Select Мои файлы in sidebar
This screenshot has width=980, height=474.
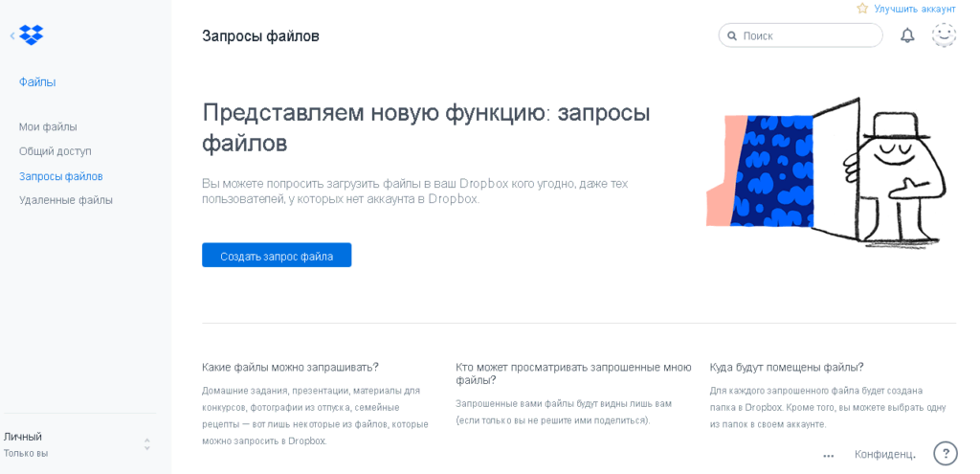tap(48, 126)
